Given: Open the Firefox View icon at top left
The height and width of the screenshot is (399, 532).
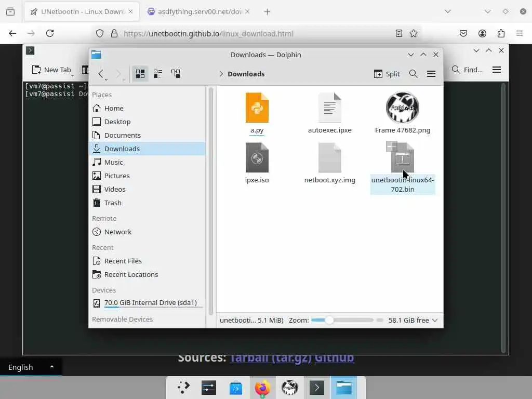Looking at the screenshot, I should click(10, 11).
